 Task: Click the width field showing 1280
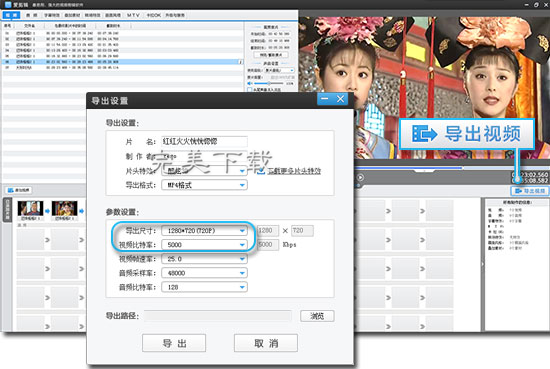click(268, 230)
